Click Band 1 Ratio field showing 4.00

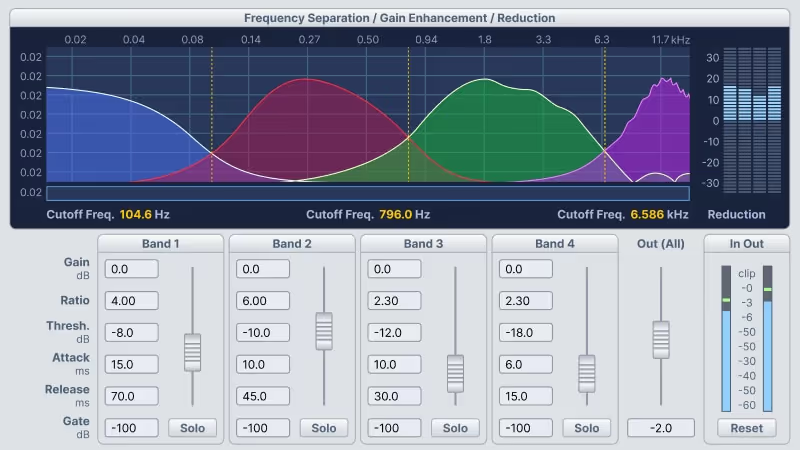point(132,301)
